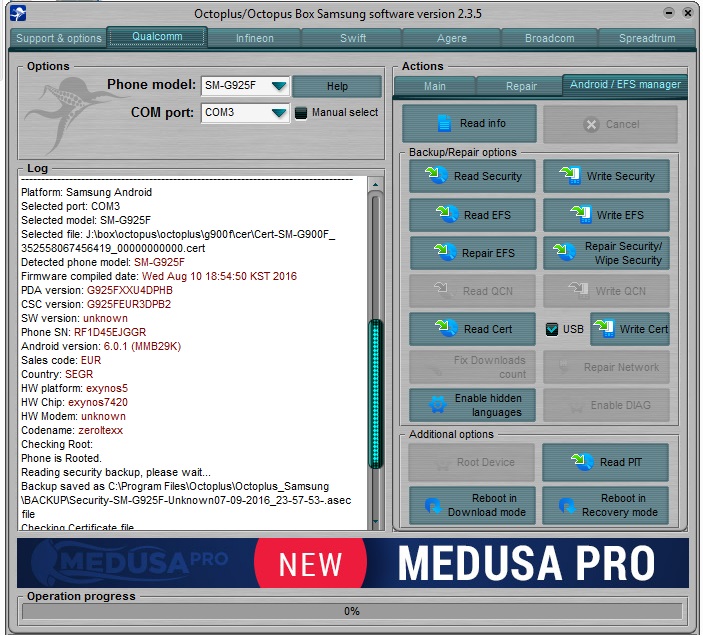Screen dimensions: 703x637
Task: Switch to the Main actions tab
Action: pyautogui.click(x=434, y=86)
